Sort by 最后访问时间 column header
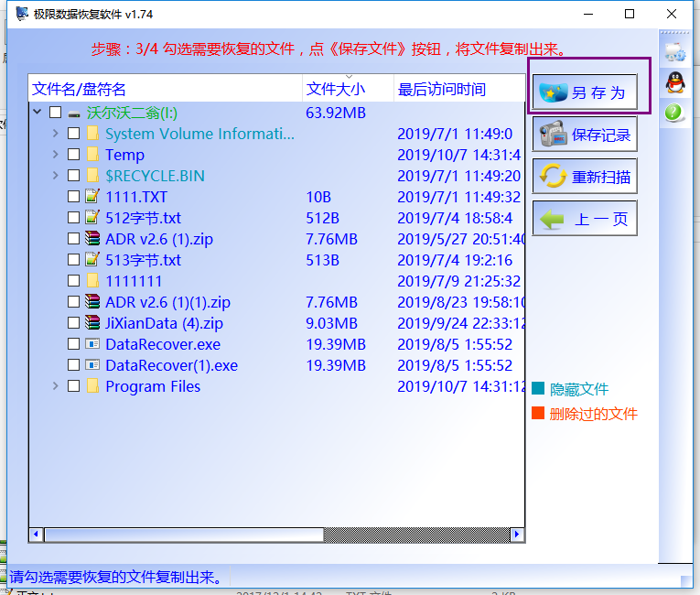700x595 pixels. click(459, 89)
